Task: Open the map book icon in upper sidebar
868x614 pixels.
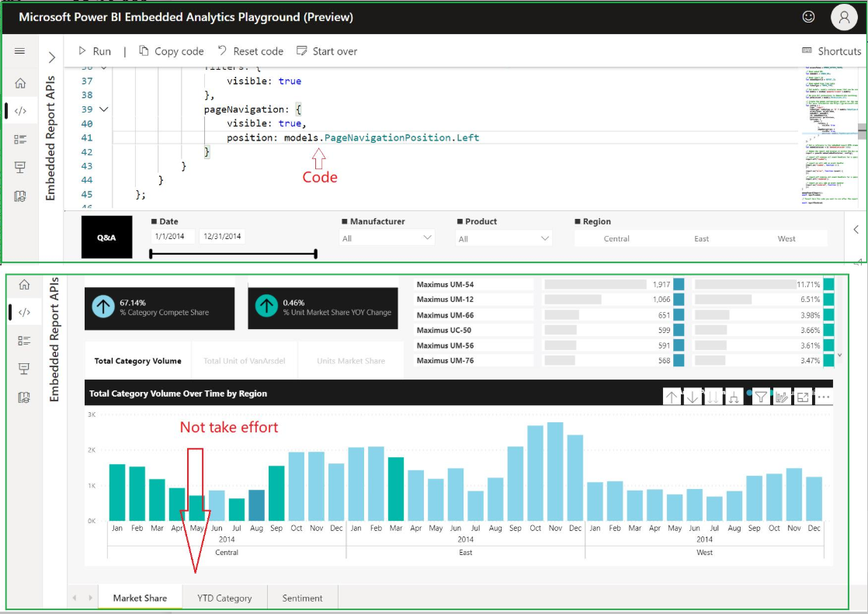Action: pyautogui.click(x=20, y=196)
